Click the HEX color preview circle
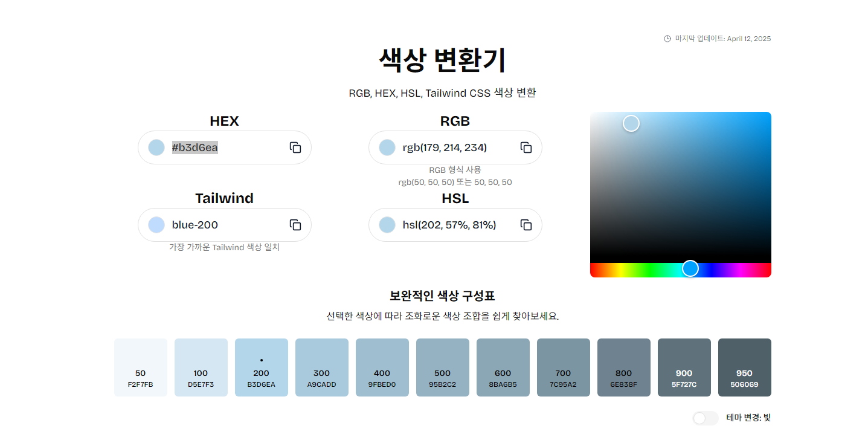Screen dimensions: 868x437 [x=156, y=147]
